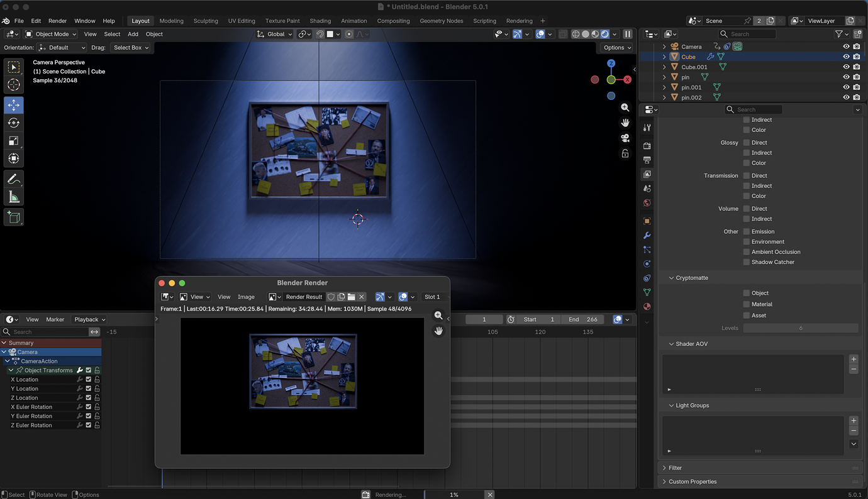Enable Cryptomatte Material checkbox
Image resolution: width=868 pixels, height=499 pixels.
[x=747, y=304]
